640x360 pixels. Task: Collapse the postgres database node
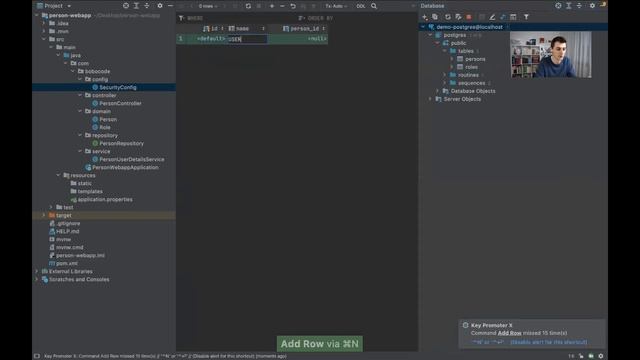430,35
